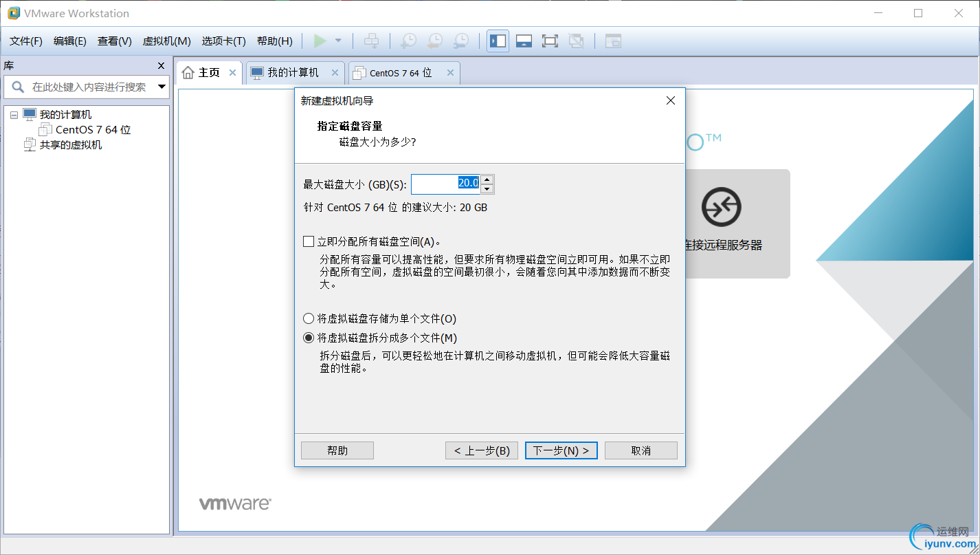This screenshot has height=555, width=980.
Task: Click the green power-on play icon
Action: click(x=320, y=41)
